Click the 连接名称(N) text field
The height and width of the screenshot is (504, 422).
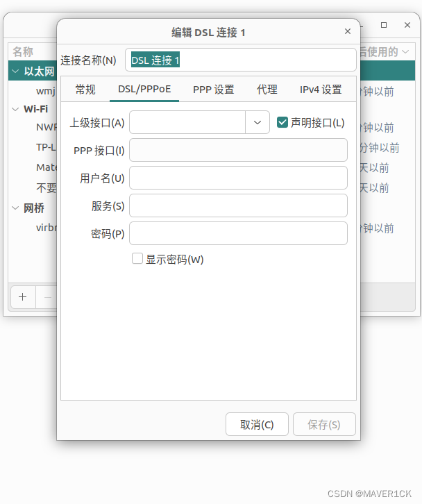(x=241, y=60)
